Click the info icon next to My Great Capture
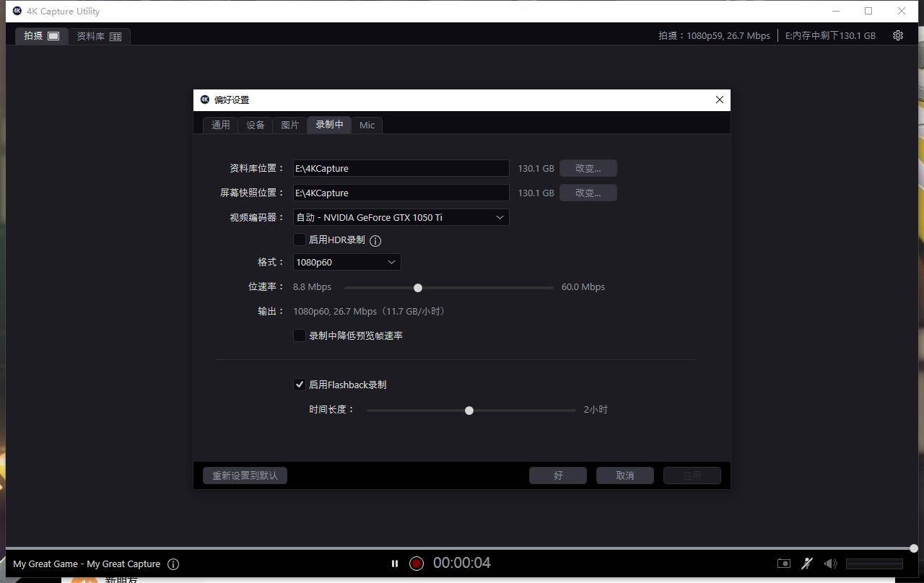 173,564
